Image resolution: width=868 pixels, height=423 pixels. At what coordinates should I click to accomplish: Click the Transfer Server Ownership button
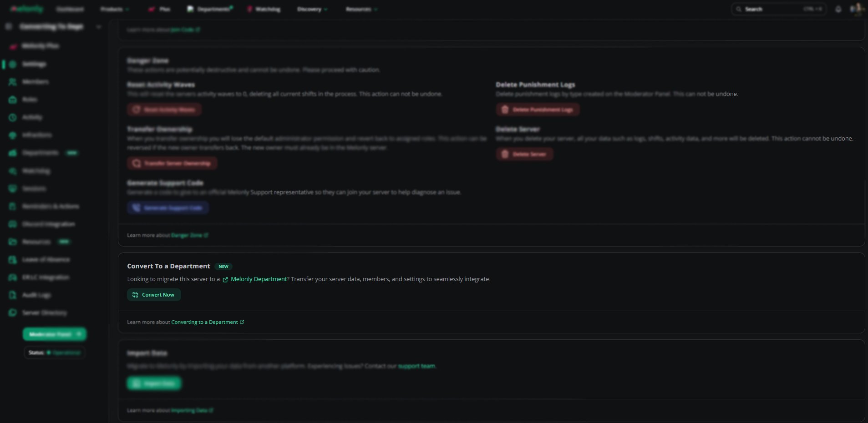tap(172, 163)
